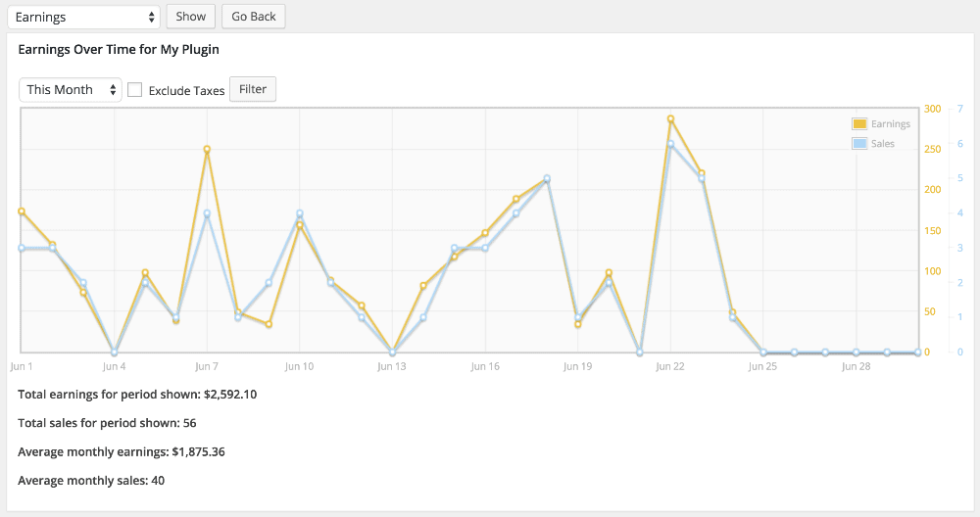Select the Sales point on Jun 1
The width and height of the screenshot is (980, 517).
point(22,249)
